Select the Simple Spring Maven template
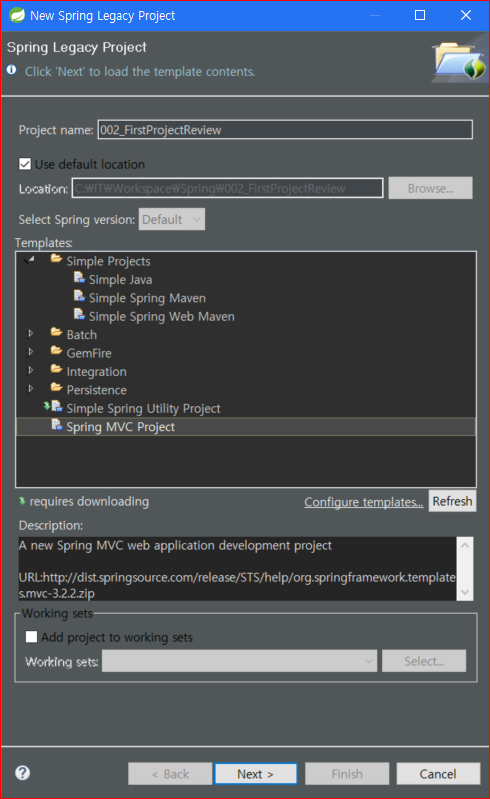This screenshot has height=799, width=490. point(147,298)
